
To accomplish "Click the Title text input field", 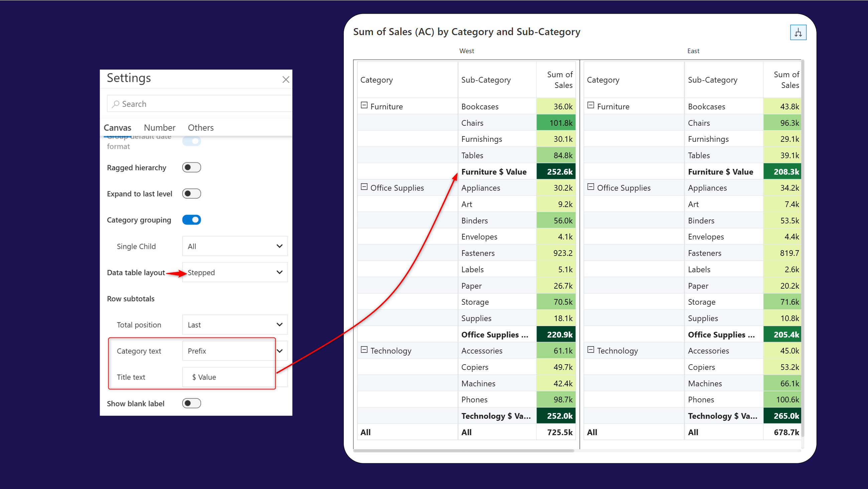I will coord(229,377).
